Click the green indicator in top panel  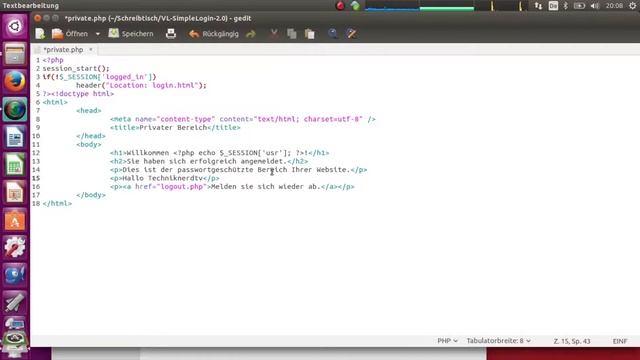pyautogui.click(x=355, y=6)
